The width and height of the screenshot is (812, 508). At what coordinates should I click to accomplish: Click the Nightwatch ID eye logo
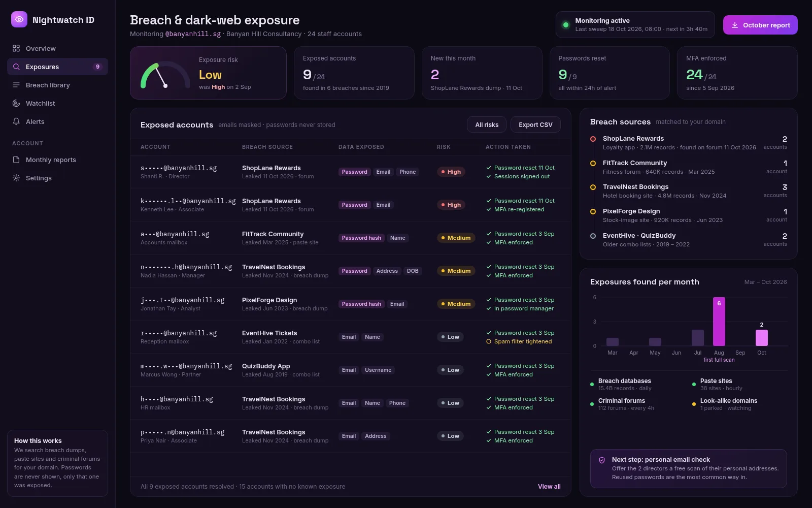19,19
